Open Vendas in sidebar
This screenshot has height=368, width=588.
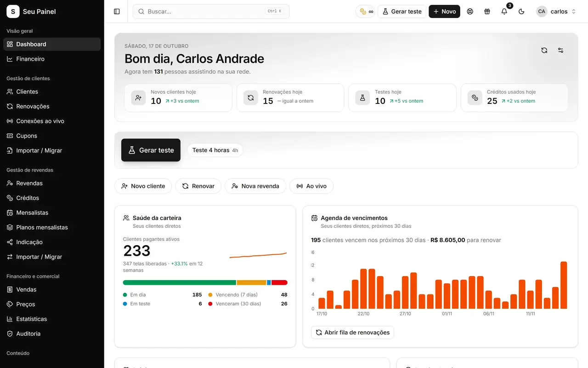(x=52, y=289)
